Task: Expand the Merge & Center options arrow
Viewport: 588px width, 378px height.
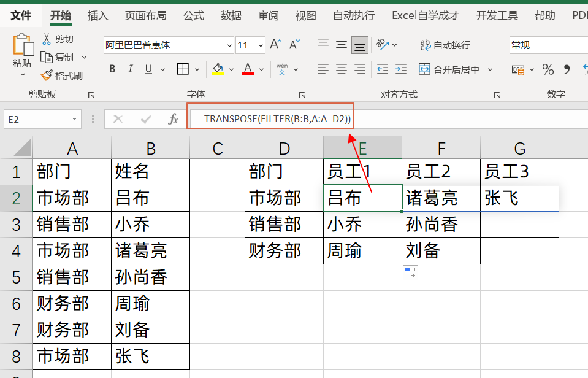Action: 490,69
